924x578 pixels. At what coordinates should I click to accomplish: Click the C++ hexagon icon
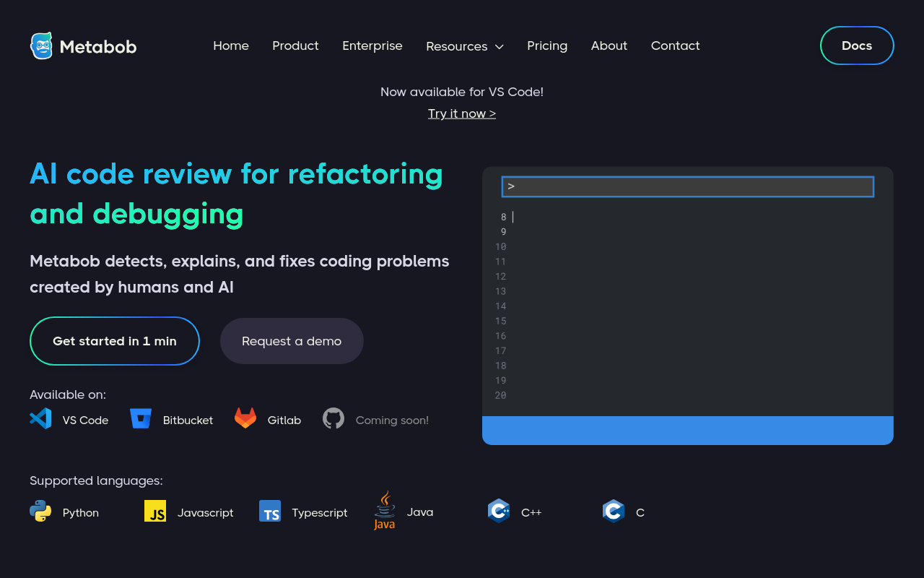pos(499,511)
